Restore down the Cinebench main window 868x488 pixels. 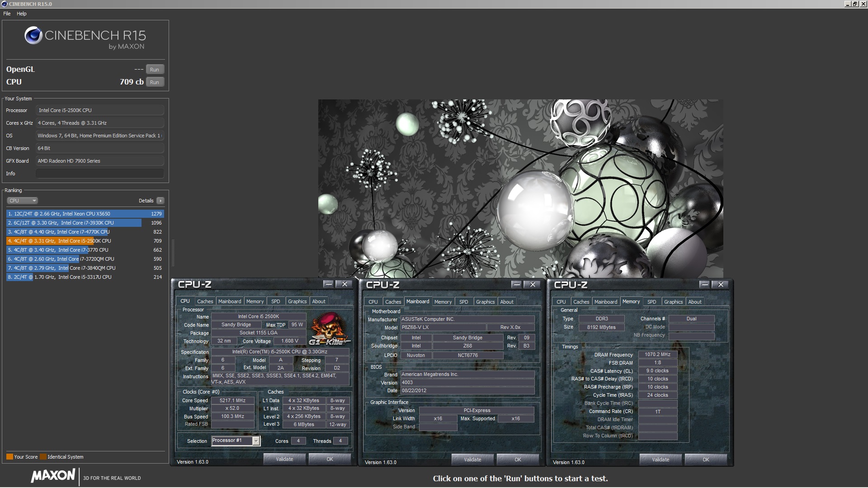point(855,4)
